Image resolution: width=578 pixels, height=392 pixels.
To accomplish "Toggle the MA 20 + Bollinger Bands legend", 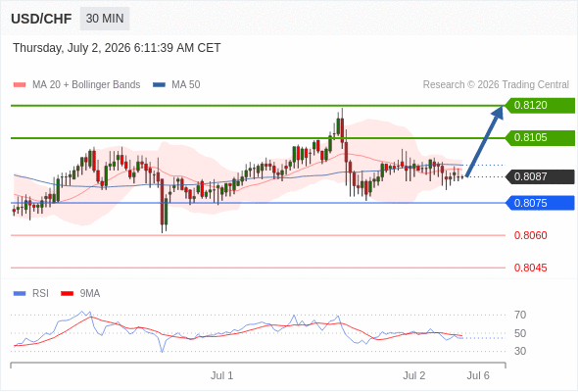I will coord(76,85).
